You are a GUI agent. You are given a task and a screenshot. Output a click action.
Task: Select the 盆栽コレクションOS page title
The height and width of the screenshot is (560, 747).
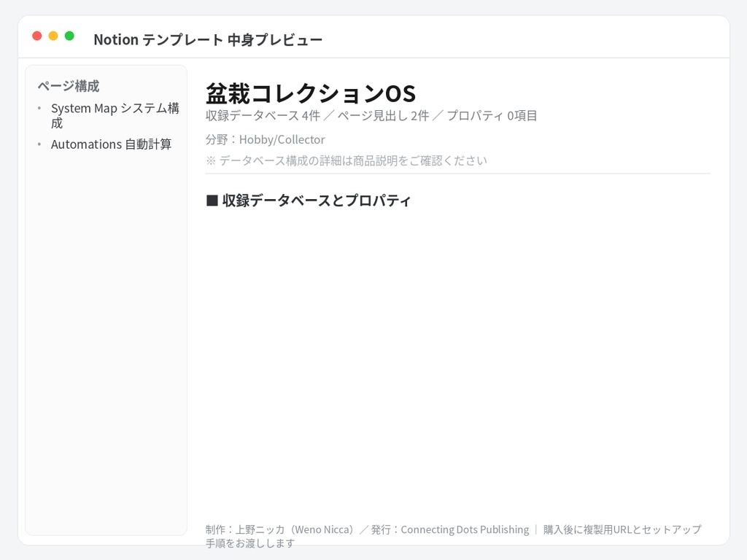tap(311, 93)
